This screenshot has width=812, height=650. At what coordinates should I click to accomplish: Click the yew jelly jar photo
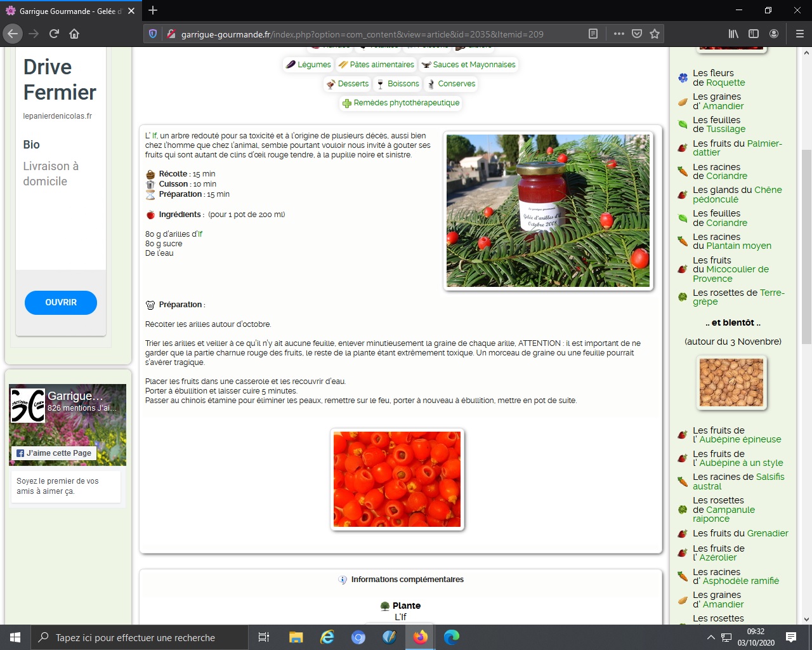point(548,211)
